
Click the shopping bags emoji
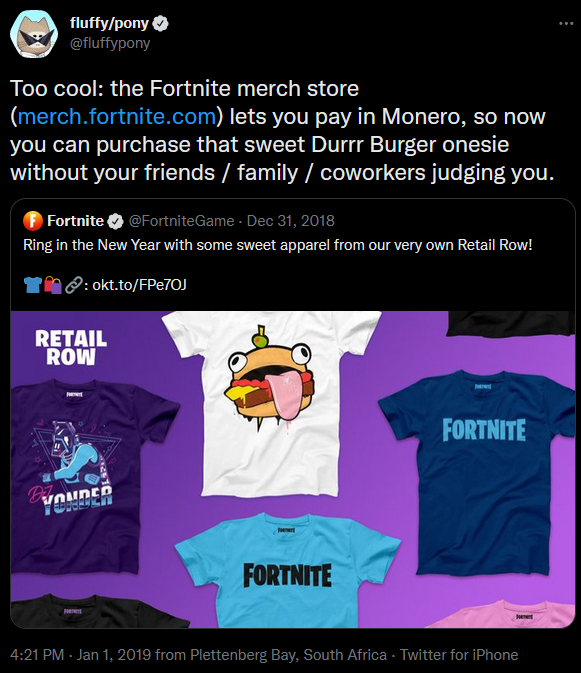53,285
